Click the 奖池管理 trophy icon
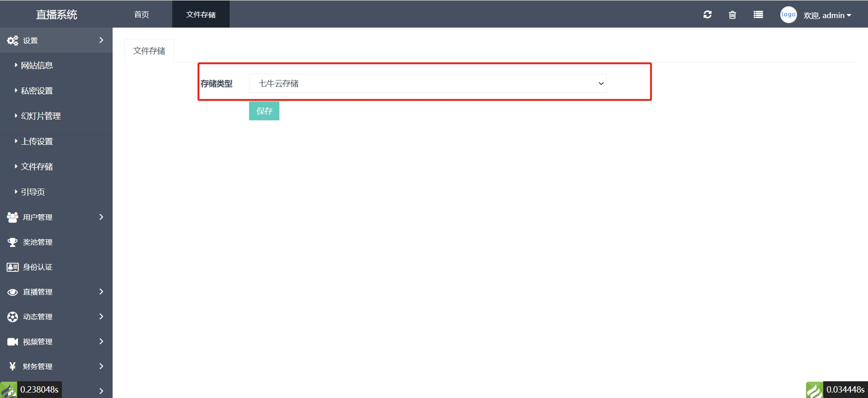This screenshot has height=398, width=868. pos(13,242)
